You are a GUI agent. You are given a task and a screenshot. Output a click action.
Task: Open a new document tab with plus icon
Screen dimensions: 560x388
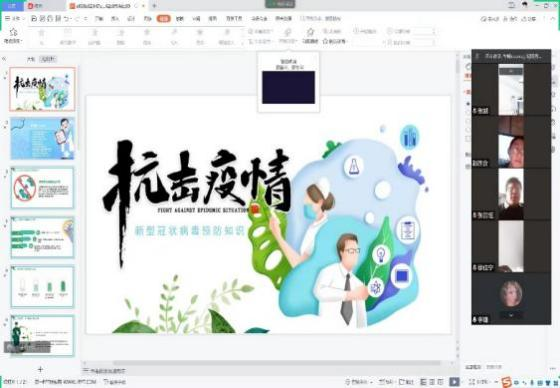pyautogui.click(x=154, y=6)
